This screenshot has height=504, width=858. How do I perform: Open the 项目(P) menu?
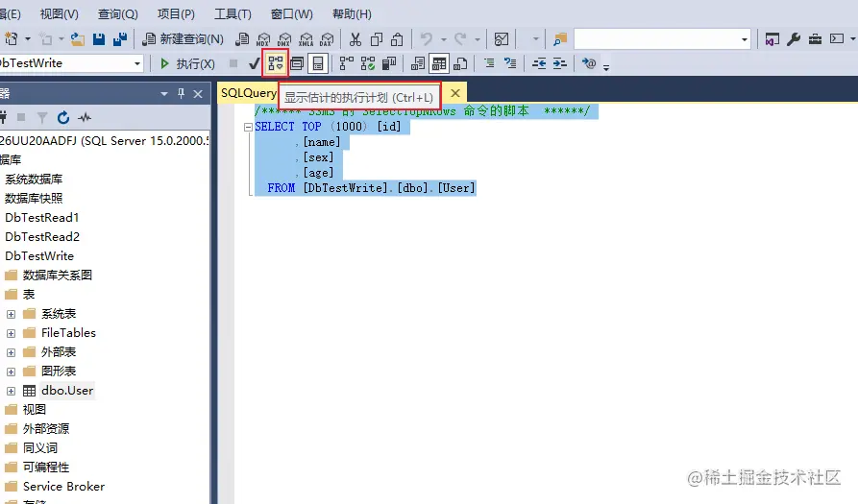point(176,13)
